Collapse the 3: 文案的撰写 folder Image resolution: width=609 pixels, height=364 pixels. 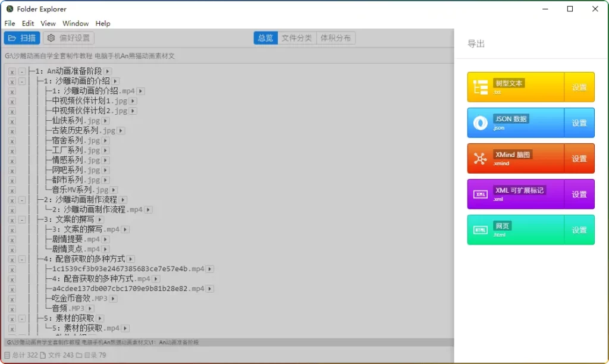click(x=22, y=219)
